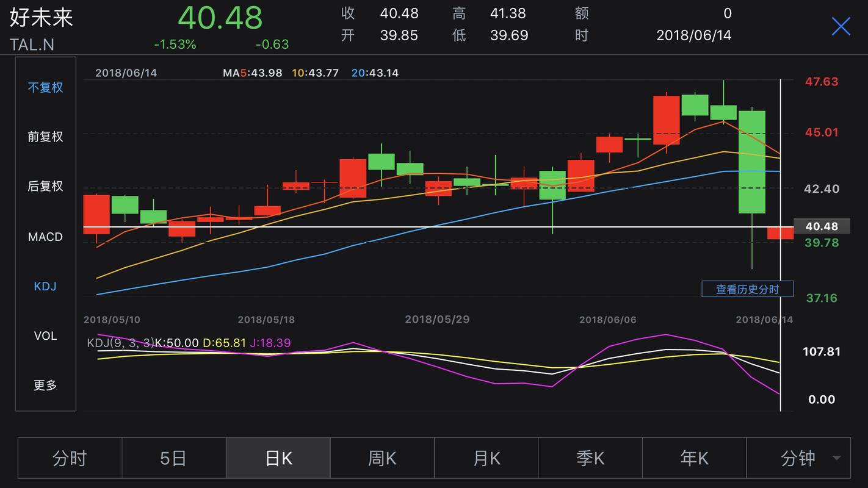Select 不复权 price adjustment mode
The image size is (868, 488).
click(x=45, y=87)
